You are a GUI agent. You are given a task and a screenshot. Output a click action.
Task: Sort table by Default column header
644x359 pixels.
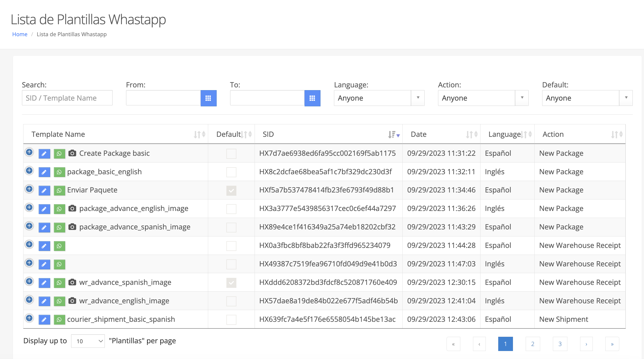pyautogui.click(x=231, y=134)
